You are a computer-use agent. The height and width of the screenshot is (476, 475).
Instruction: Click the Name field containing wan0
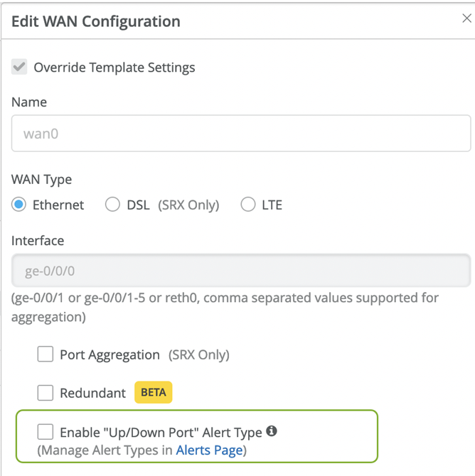[x=240, y=134]
